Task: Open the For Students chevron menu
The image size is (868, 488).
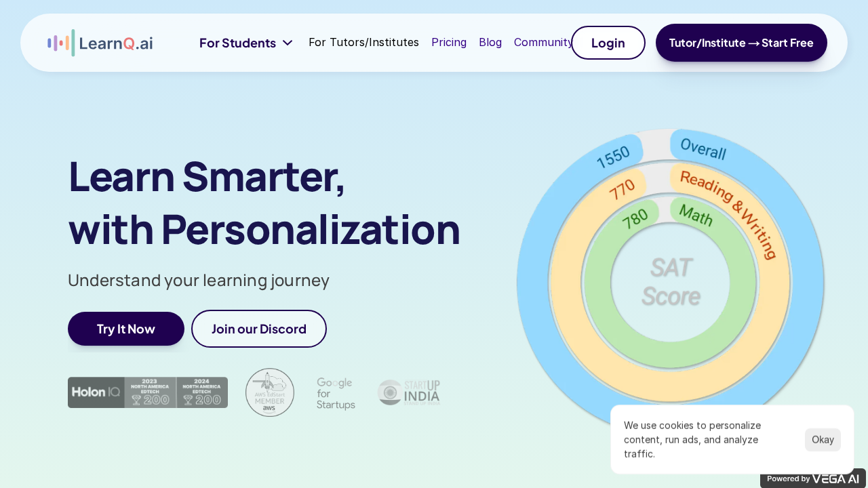Action: (x=287, y=43)
